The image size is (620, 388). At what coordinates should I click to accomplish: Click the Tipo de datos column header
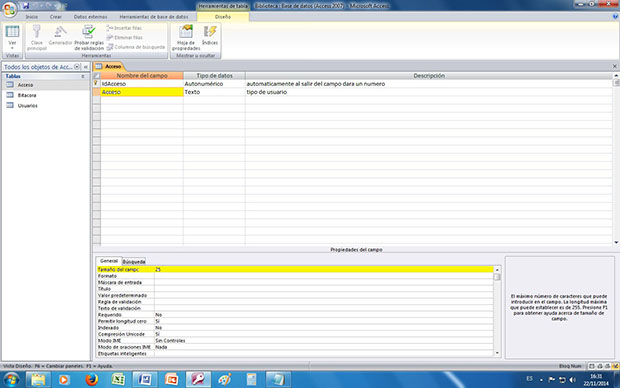214,76
